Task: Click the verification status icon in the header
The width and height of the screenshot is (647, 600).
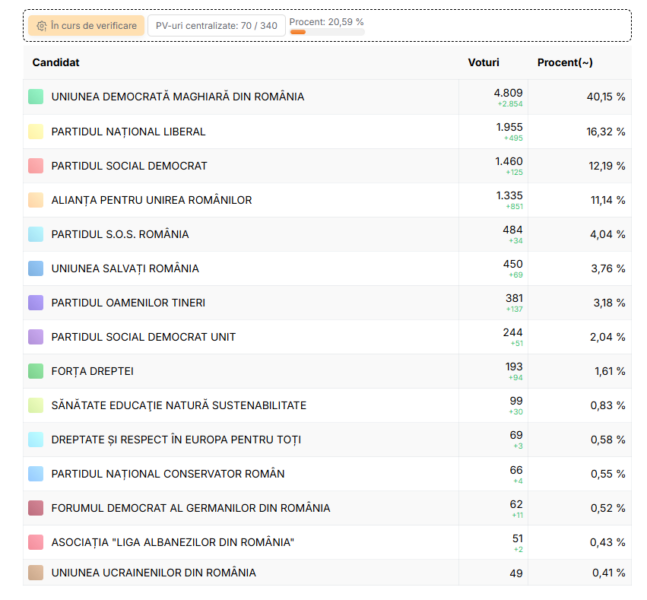Action: [x=42, y=26]
